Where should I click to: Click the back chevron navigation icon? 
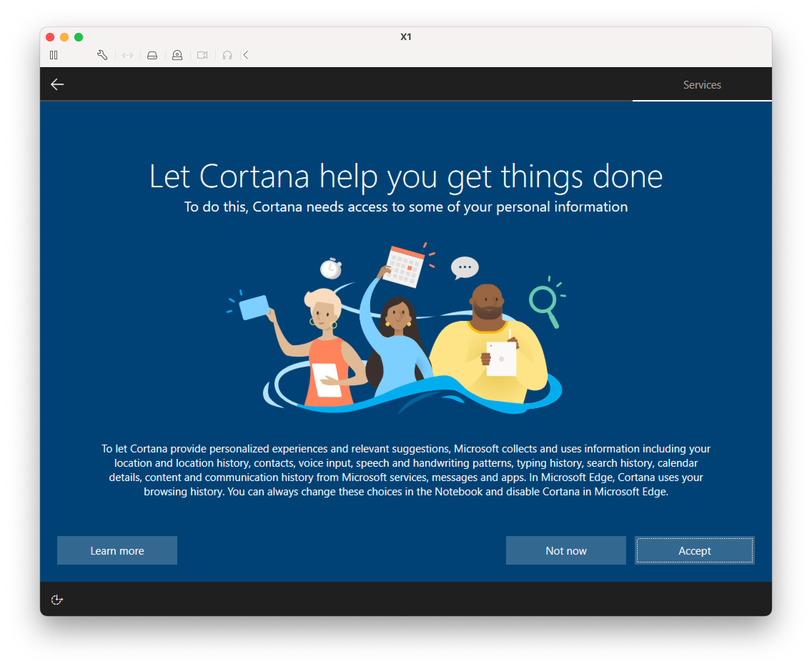pos(57,84)
